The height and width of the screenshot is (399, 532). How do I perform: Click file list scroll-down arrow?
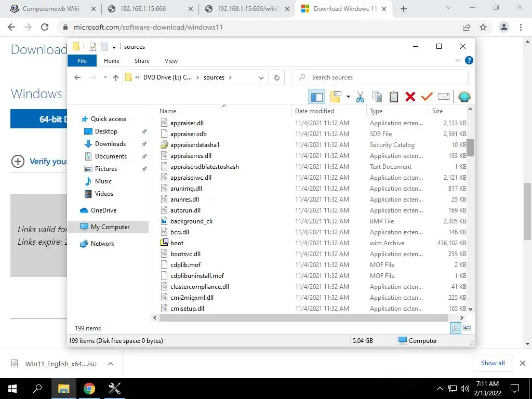tap(470, 309)
